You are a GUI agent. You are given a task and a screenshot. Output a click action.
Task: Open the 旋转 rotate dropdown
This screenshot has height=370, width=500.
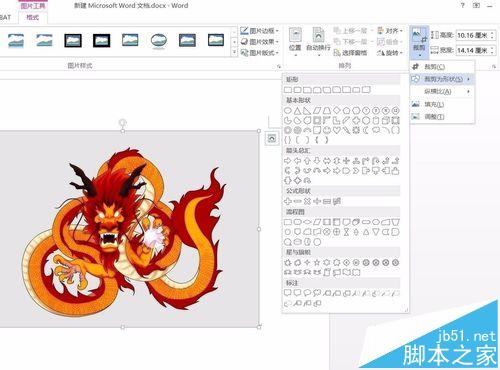pos(390,53)
